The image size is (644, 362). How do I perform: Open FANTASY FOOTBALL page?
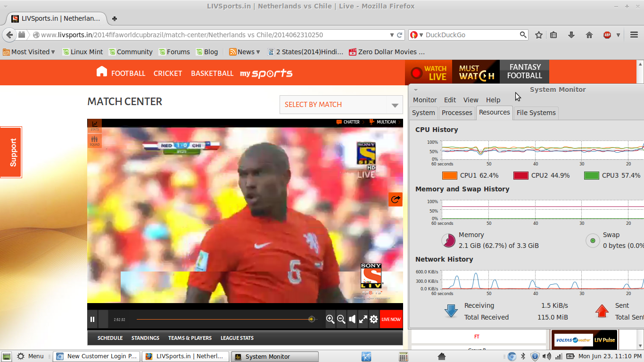pos(525,72)
